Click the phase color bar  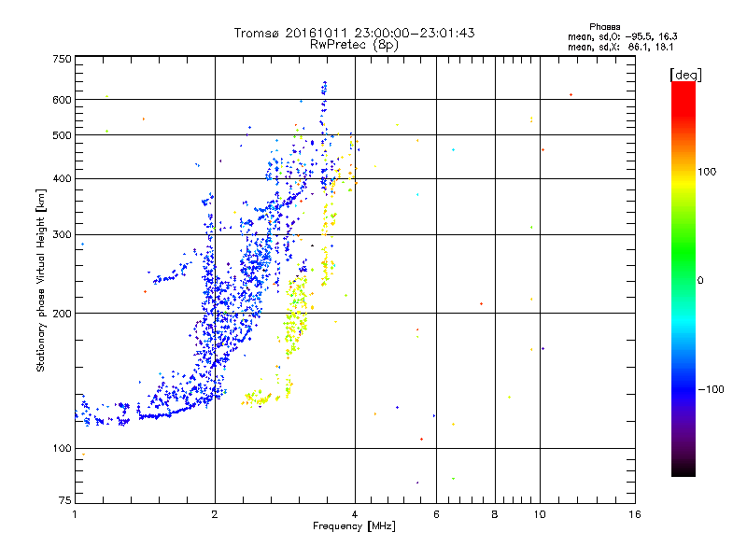point(684,278)
